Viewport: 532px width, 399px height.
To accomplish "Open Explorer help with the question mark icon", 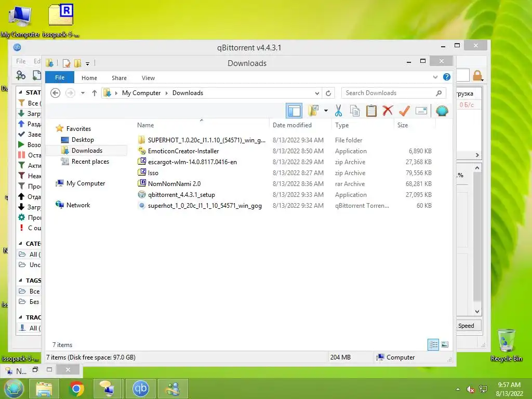I will click(446, 77).
